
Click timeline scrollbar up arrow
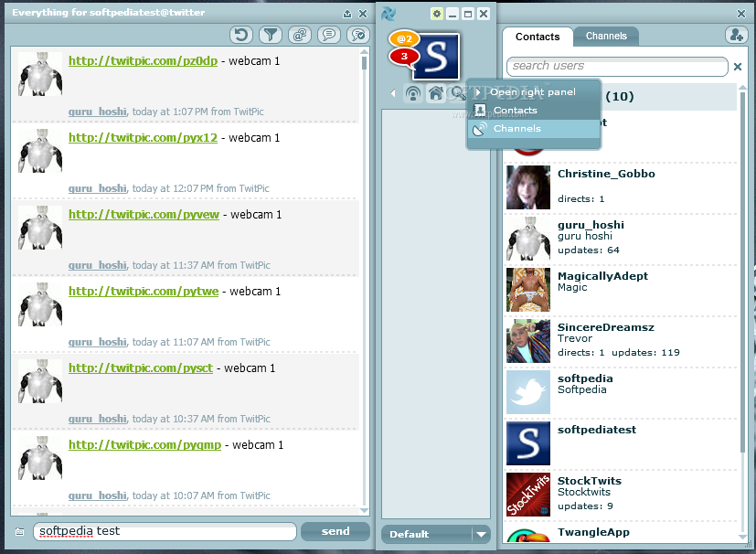tap(365, 51)
